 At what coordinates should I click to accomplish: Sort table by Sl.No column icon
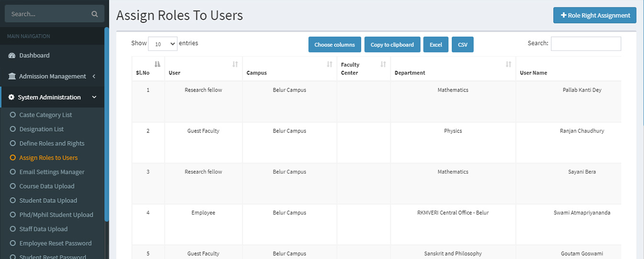(x=158, y=64)
